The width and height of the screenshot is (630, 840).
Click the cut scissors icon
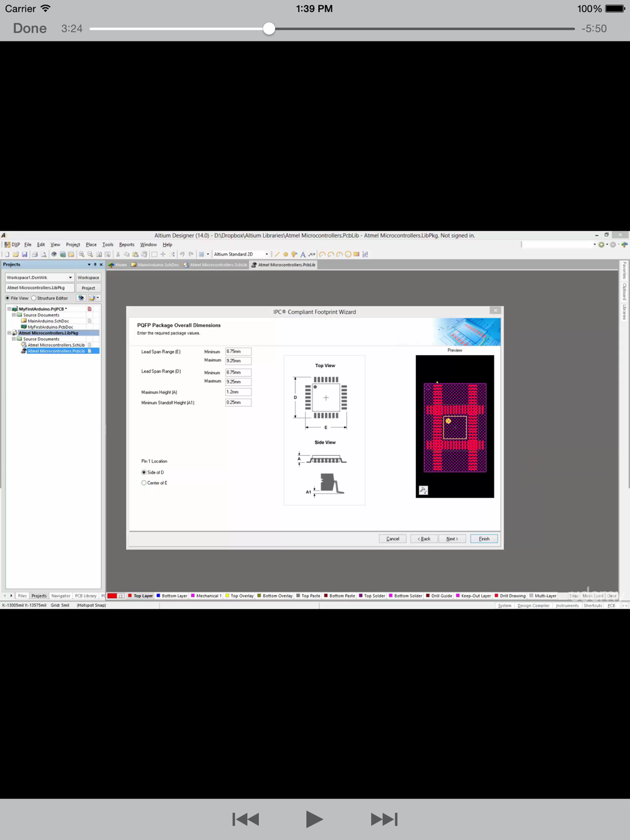click(x=118, y=254)
